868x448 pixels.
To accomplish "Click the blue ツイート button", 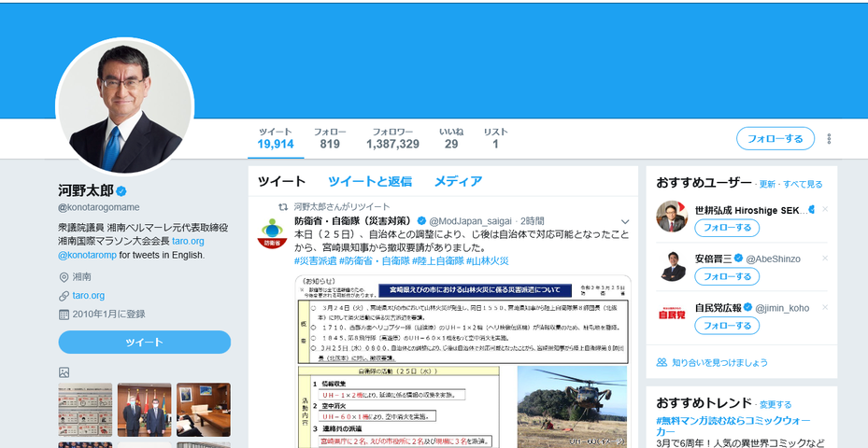I will pyautogui.click(x=144, y=343).
